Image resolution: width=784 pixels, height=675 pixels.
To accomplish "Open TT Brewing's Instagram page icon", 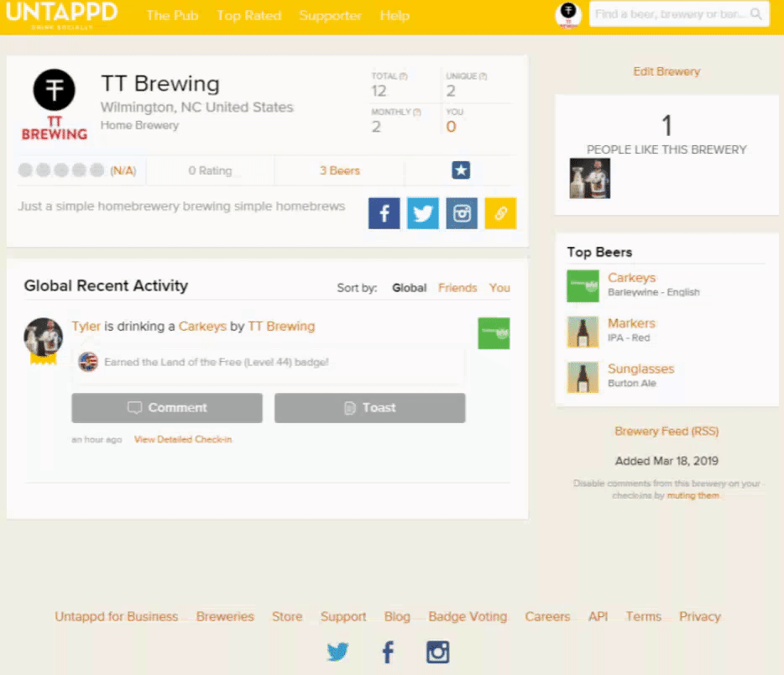I will click(462, 213).
